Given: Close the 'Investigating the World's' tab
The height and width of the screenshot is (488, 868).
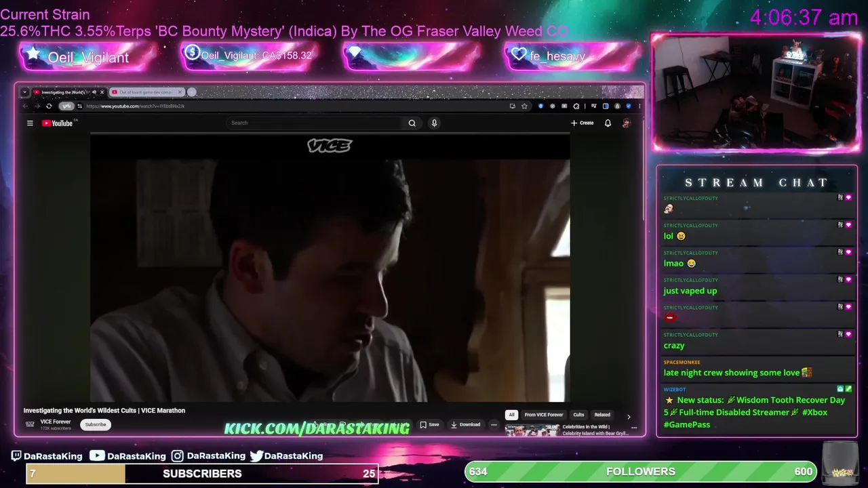Looking at the screenshot, I should click(x=102, y=91).
